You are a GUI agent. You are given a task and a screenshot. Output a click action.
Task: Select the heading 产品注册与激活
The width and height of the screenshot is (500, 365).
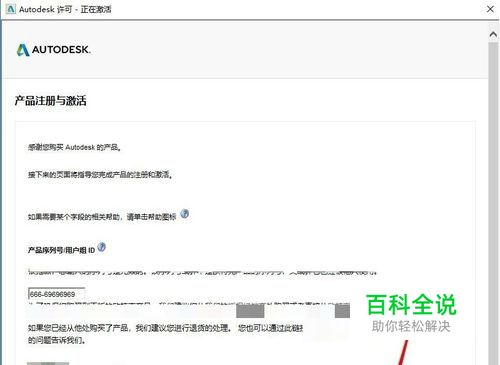[50, 100]
